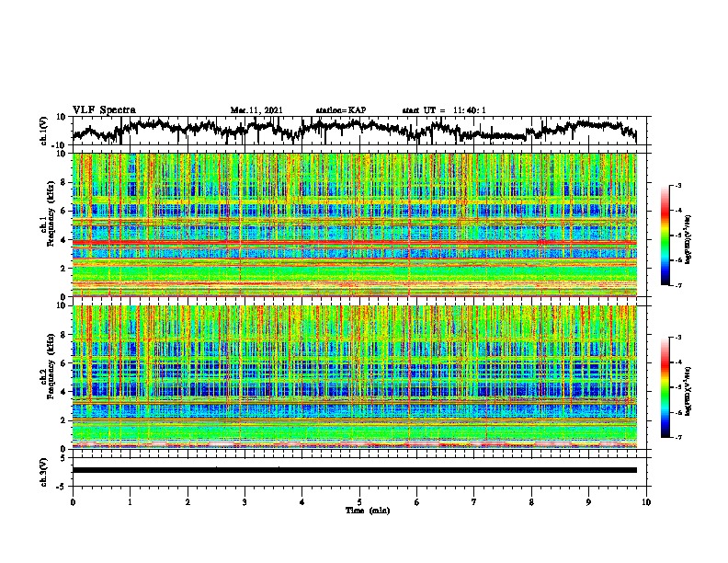Click the red 3.8 kHz band in ch.1
Image resolution: width=728 pixels, height=563 pixels.
tap(355, 243)
